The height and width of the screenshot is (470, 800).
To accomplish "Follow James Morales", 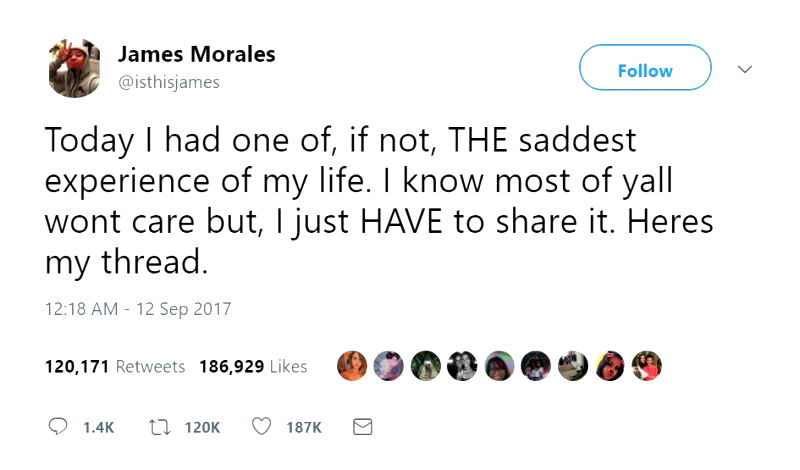I will tap(645, 70).
